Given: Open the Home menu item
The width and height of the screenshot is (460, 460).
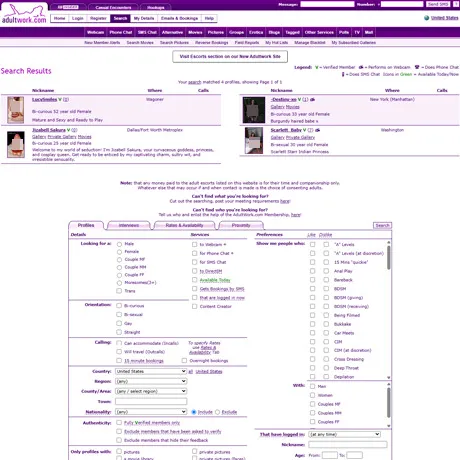Looking at the screenshot, I should 59,18.
